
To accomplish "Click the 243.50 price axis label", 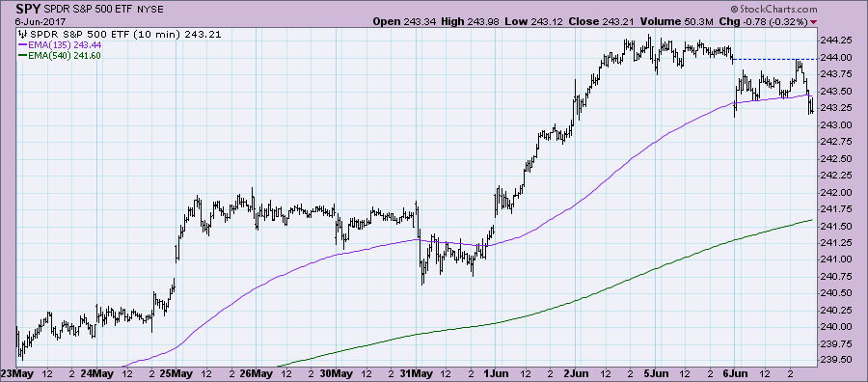I will (836, 92).
